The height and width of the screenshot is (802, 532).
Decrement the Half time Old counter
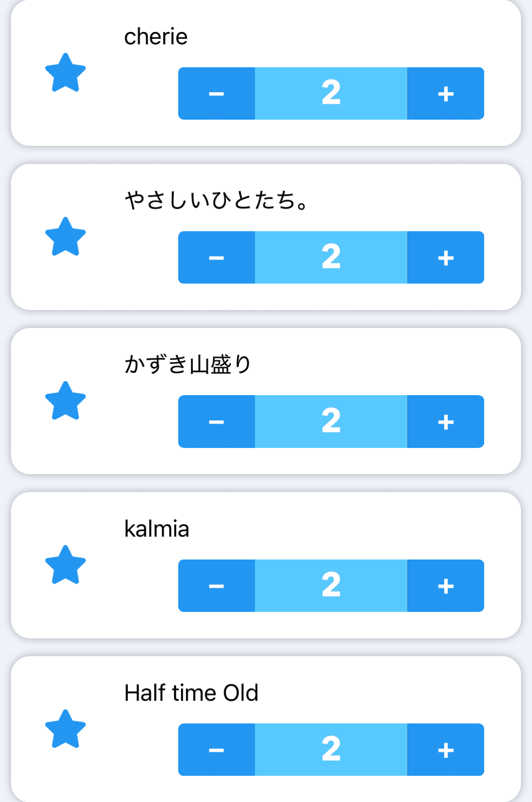point(217,750)
